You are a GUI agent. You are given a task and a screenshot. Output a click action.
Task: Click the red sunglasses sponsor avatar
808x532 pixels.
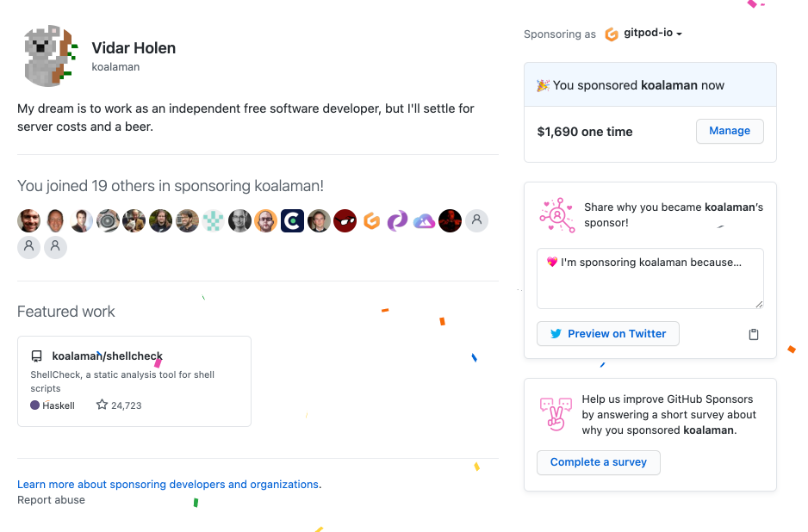tap(345, 221)
